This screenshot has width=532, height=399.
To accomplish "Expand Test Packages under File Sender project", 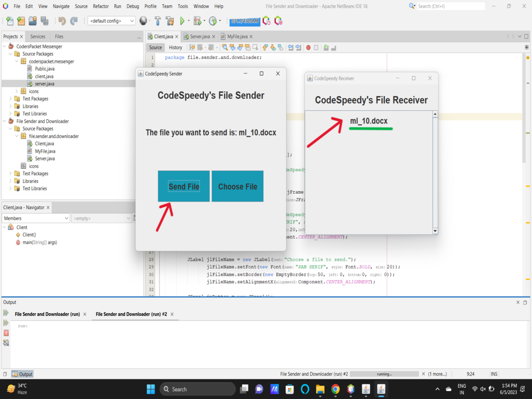I will pyautogui.click(x=10, y=174).
